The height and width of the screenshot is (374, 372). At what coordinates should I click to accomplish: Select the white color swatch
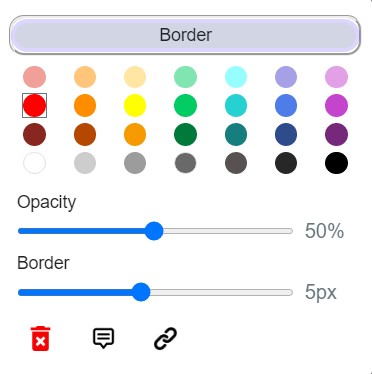point(34,163)
